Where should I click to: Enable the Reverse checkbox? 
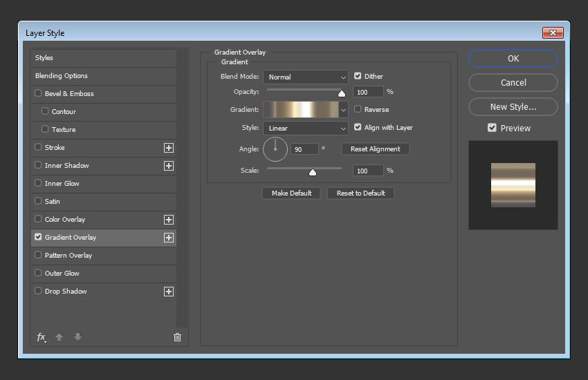click(358, 109)
